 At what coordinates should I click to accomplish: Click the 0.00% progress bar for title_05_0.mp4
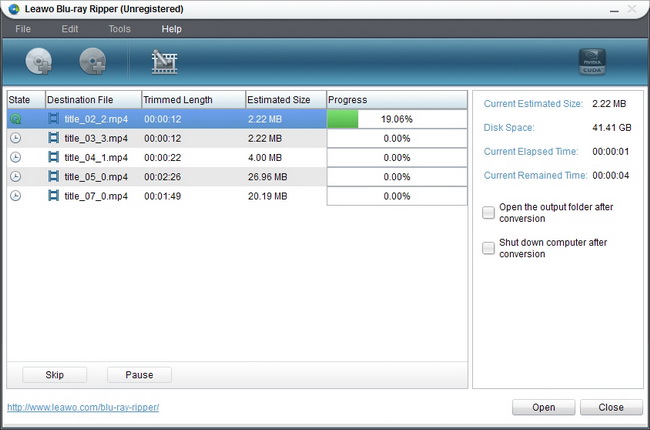pyautogui.click(x=397, y=177)
